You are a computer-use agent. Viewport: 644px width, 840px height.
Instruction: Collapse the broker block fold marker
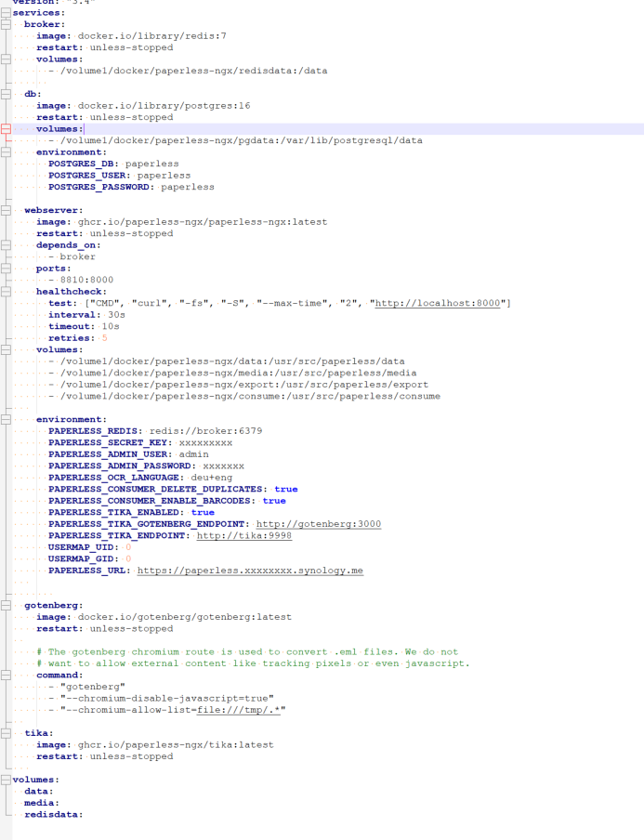tap(6, 24)
